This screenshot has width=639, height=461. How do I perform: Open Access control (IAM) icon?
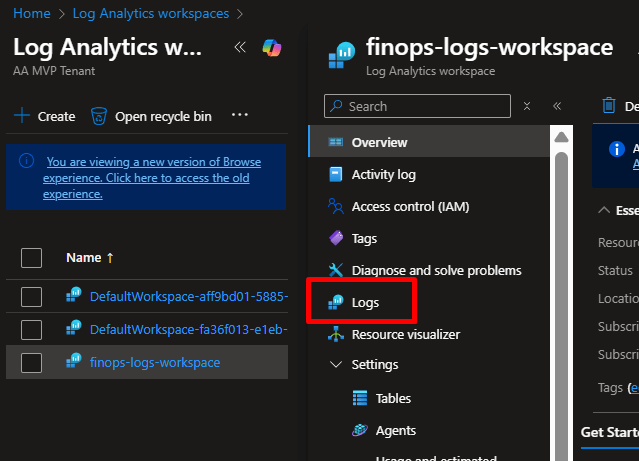pos(336,207)
